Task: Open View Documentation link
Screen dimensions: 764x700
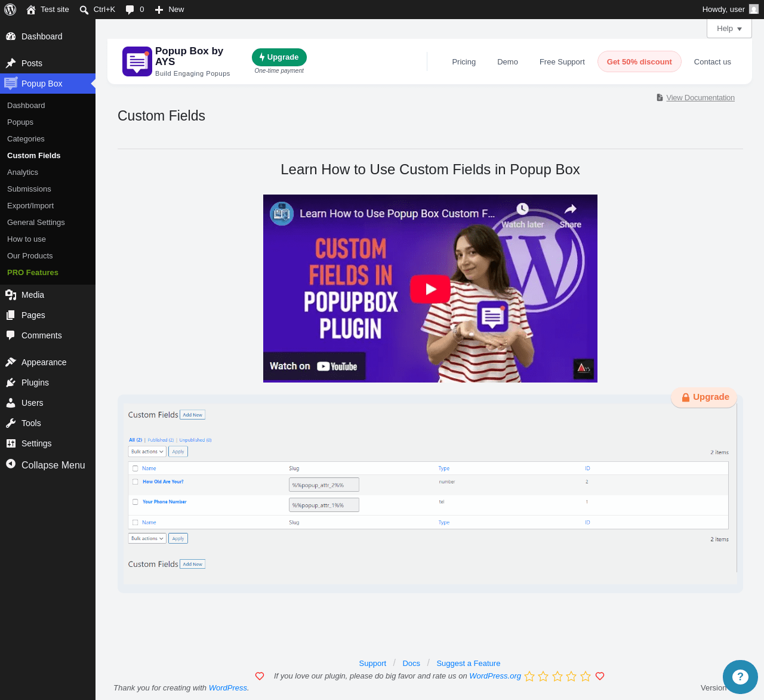Action: (x=700, y=98)
